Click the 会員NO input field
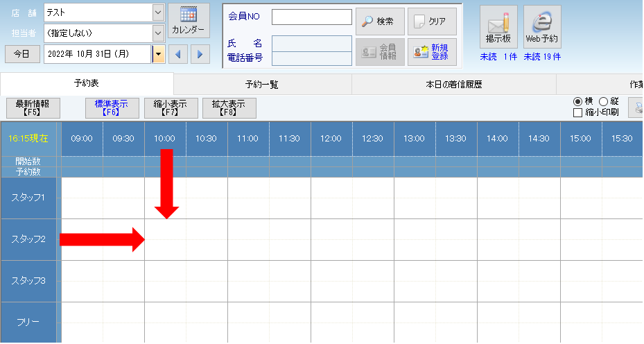The height and width of the screenshot is (344, 644). pos(311,17)
